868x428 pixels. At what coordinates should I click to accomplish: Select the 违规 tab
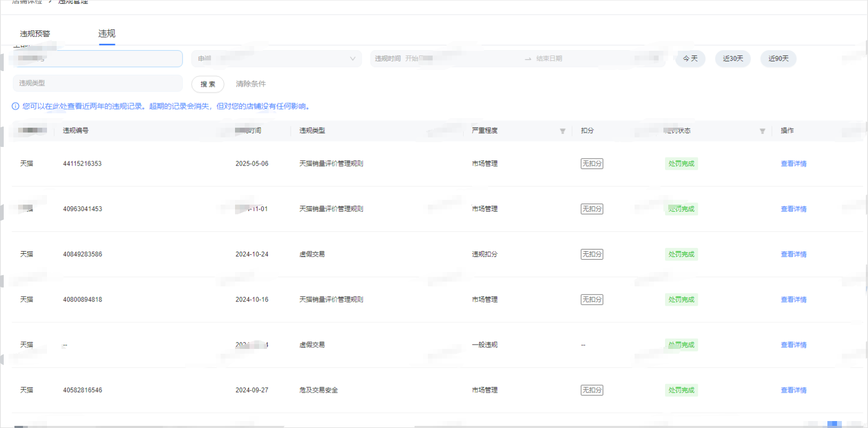point(107,34)
